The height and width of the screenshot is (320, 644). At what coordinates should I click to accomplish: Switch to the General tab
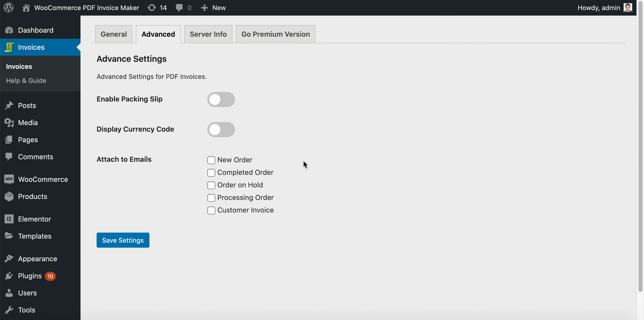click(x=113, y=34)
